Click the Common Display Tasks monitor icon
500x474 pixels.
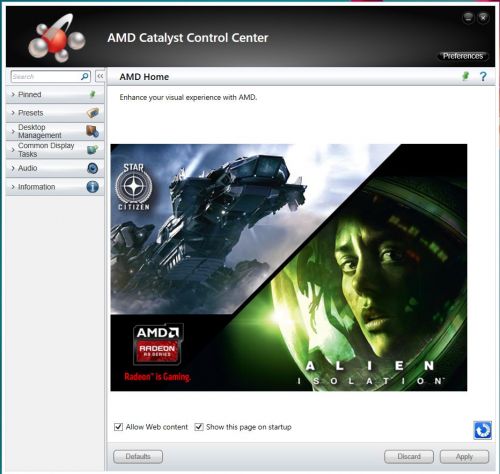click(x=93, y=150)
